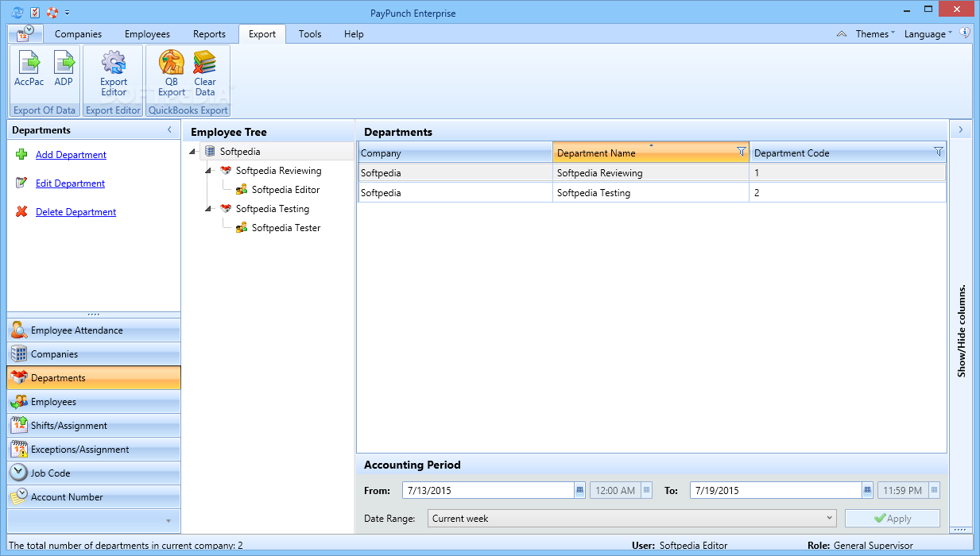Open the Help ribbon tab
Viewport: 980px width, 556px height.
pos(354,34)
